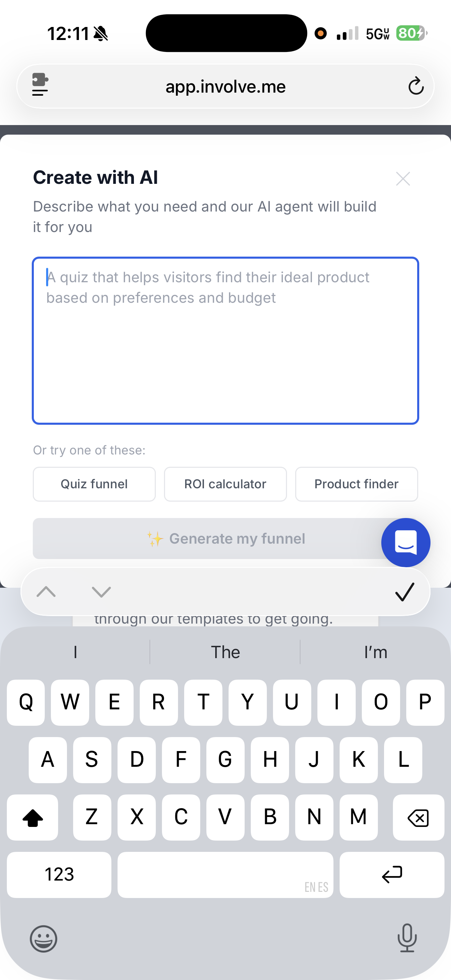
Task: Jump to previous field with up chevron
Action: click(x=46, y=591)
